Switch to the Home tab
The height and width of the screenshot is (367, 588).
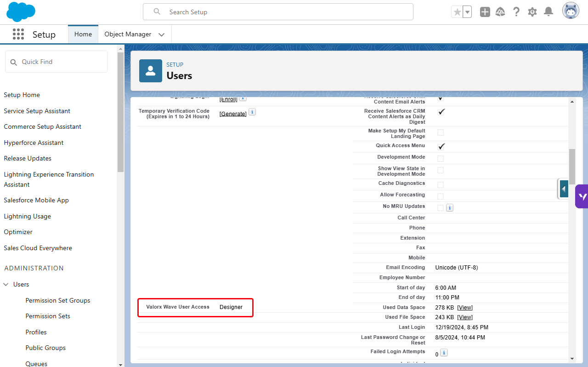[x=83, y=34]
